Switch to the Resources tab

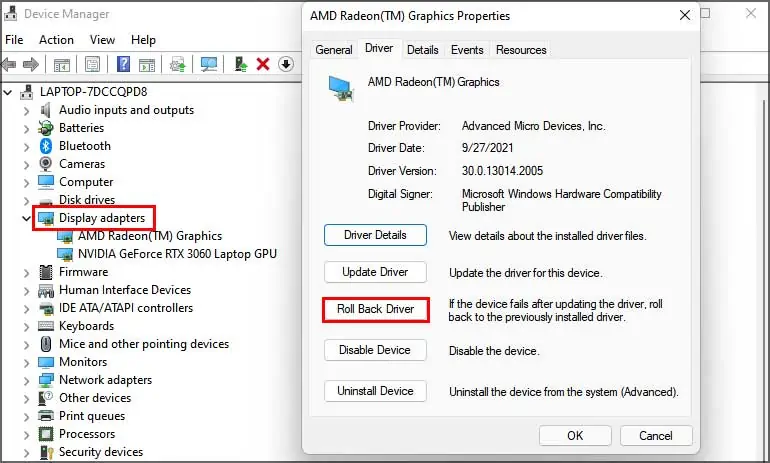[521, 50]
